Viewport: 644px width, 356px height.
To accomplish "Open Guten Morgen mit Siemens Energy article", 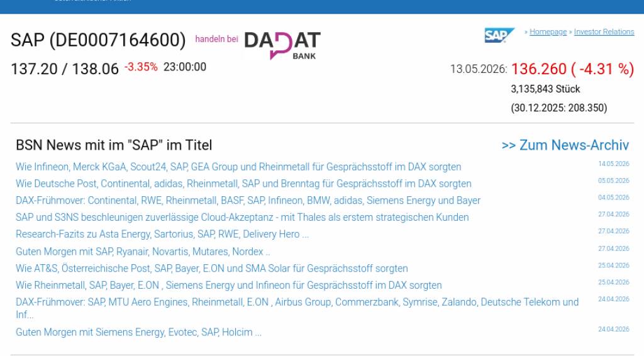I will 138,331.
